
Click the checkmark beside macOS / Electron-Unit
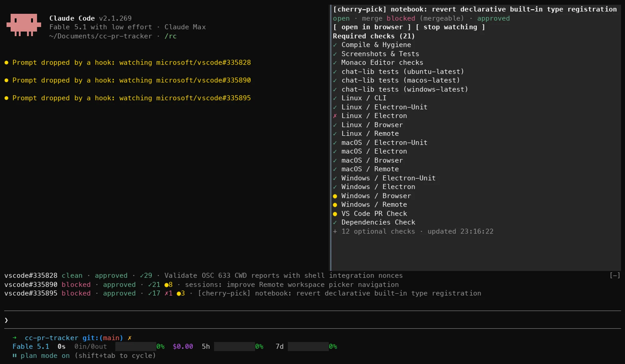(335, 143)
